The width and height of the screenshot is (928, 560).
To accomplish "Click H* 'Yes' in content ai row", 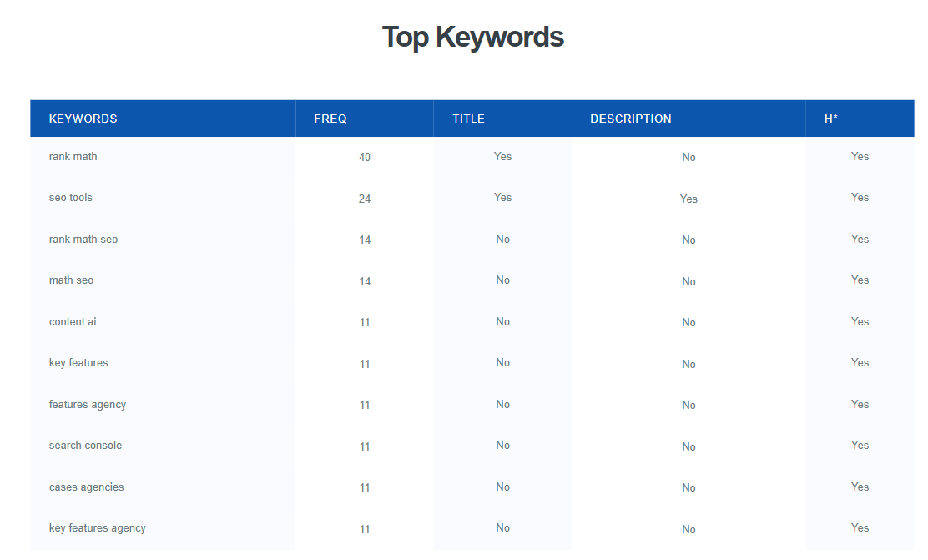I will 860,322.
